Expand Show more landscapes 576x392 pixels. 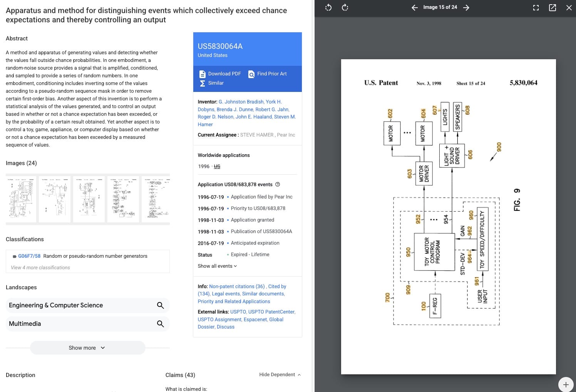click(x=87, y=348)
